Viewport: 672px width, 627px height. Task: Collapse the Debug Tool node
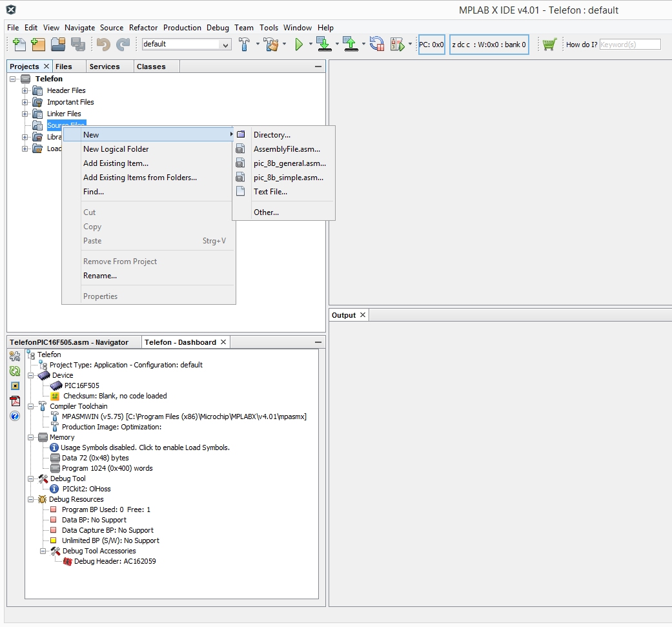31,478
